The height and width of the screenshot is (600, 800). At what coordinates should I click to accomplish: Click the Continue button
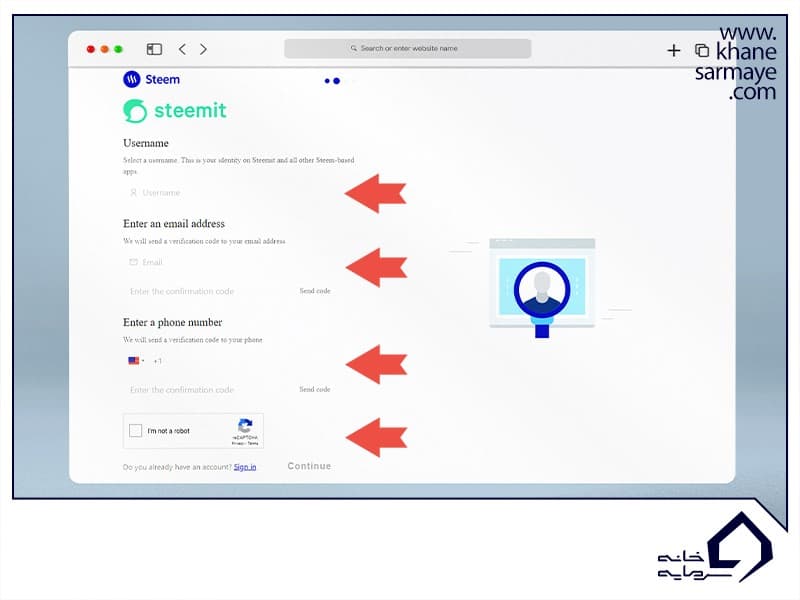point(309,466)
